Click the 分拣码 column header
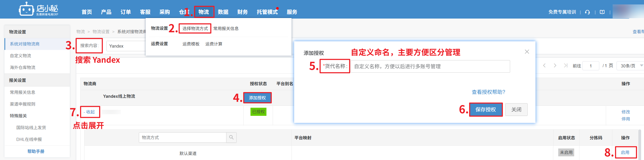The height and width of the screenshot is (160, 644). pyautogui.click(x=596, y=138)
